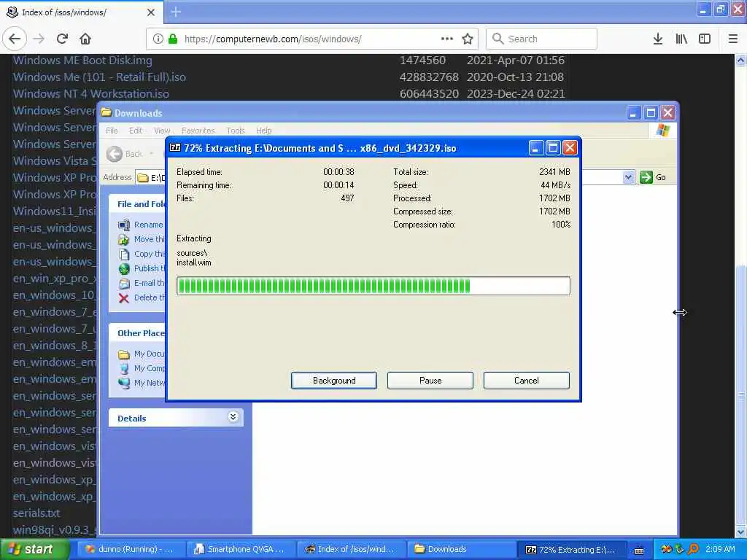Expand the Explorer address bar dropdown
747x560 pixels.
(628, 177)
